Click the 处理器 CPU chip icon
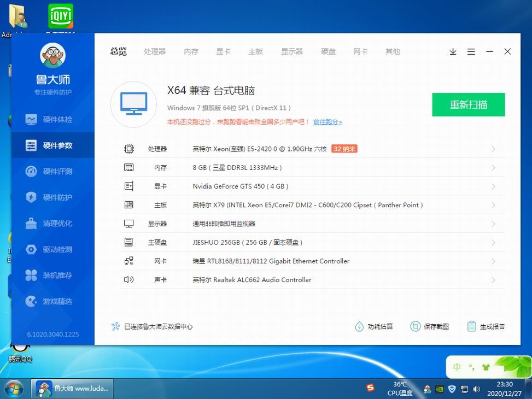The height and width of the screenshot is (399, 532). tap(129, 149)
